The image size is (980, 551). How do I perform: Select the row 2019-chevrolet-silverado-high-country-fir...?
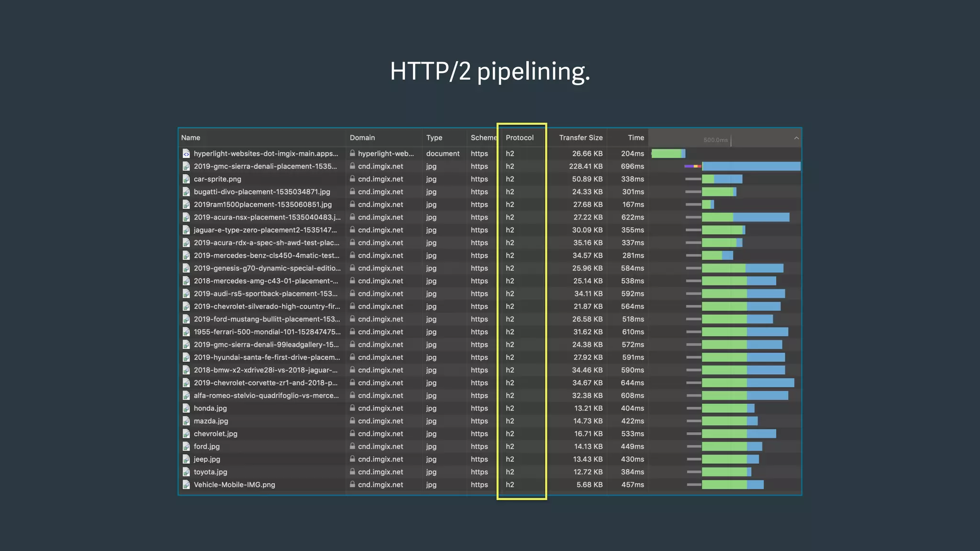tap(490, 306)
